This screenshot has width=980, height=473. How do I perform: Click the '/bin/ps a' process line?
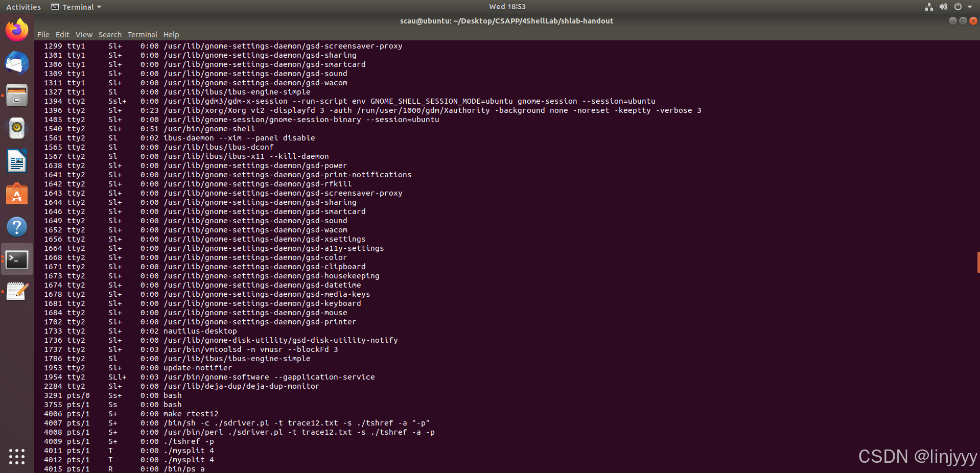coord(124,469)
